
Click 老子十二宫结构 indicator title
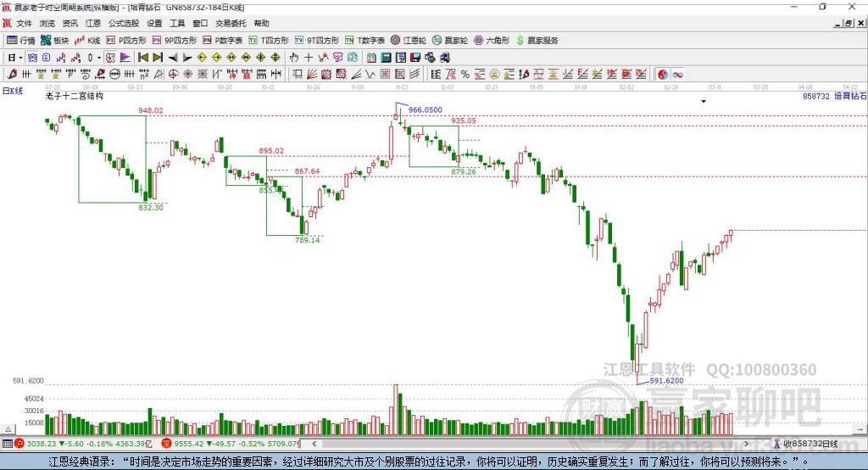75,96
